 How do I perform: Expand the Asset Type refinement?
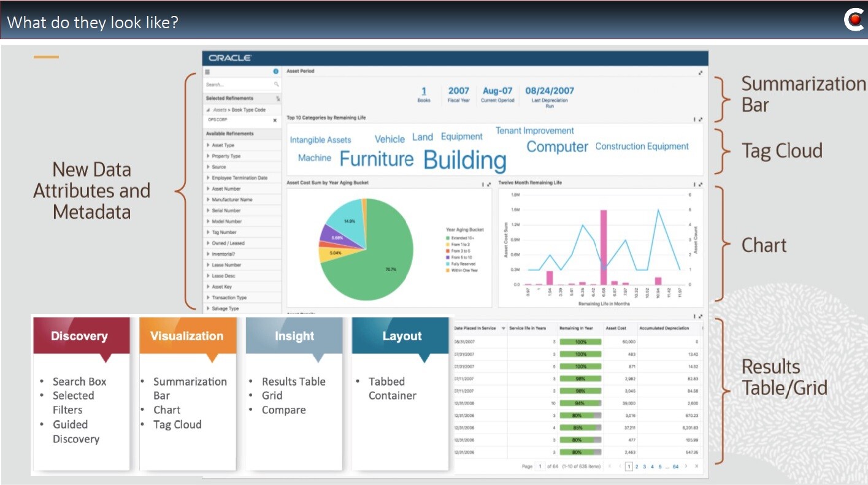pos(209,145)
